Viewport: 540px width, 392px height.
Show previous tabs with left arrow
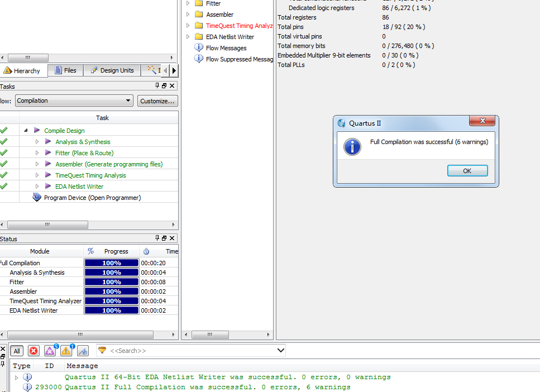(x=165, y=70)
